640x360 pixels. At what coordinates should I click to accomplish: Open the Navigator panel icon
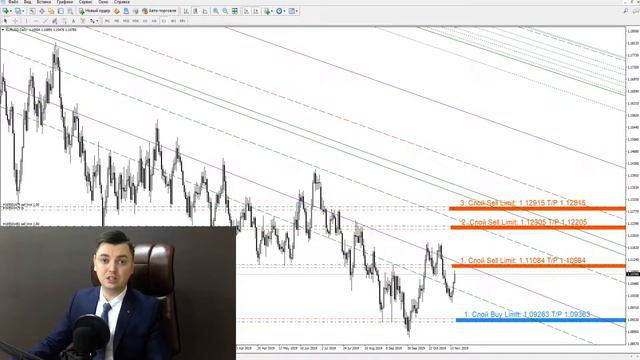(x=51, y=11)
